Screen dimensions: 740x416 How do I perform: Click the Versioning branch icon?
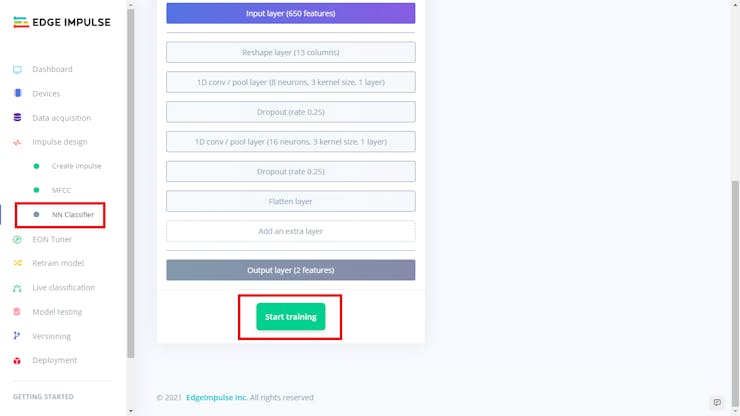[x=17, y=336]
